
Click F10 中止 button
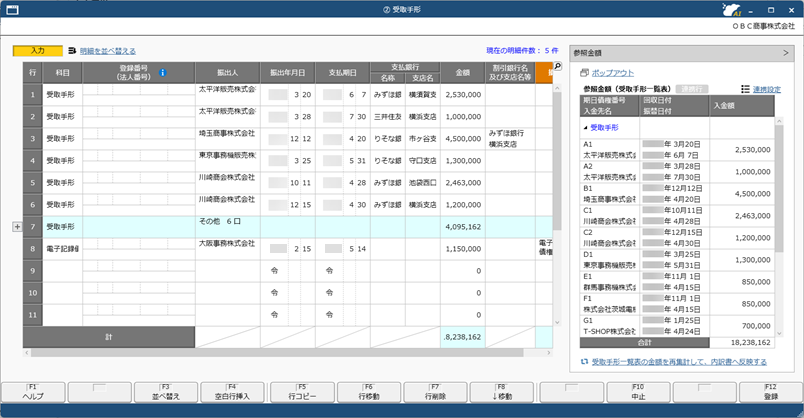pos(638,392)
